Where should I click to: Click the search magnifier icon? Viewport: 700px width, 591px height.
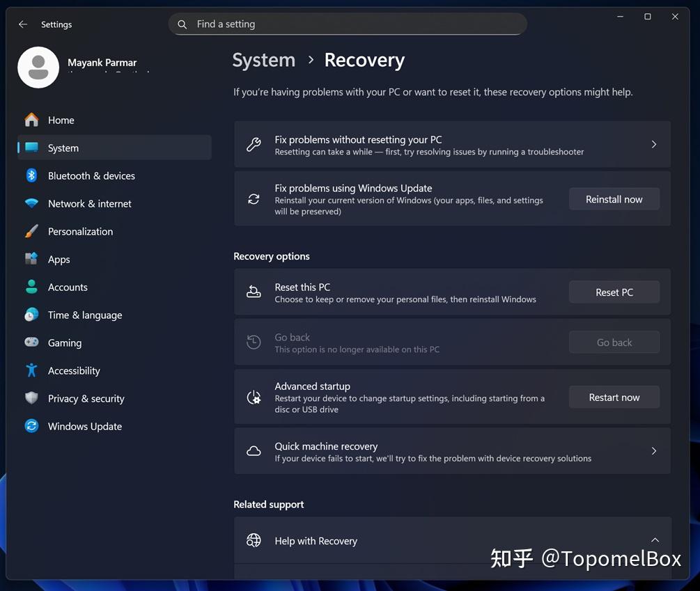tap(182, 24)
